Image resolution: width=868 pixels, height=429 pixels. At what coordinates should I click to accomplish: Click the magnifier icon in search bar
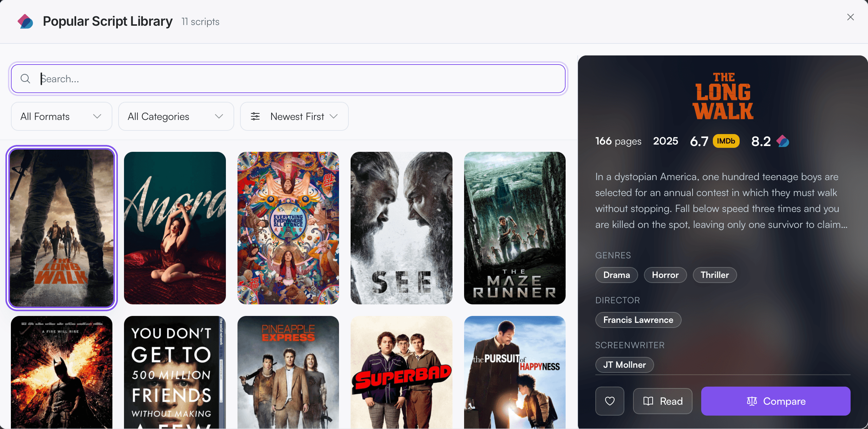click(x=25, y=79)
